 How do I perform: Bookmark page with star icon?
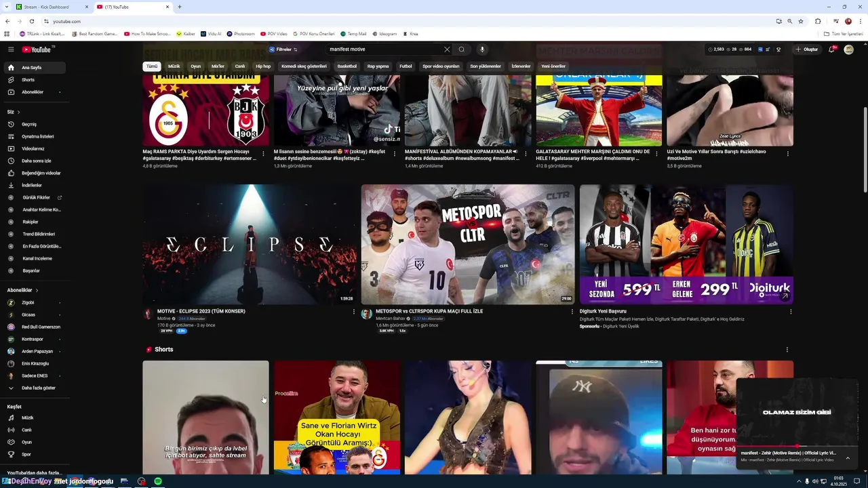click(801, 22)
